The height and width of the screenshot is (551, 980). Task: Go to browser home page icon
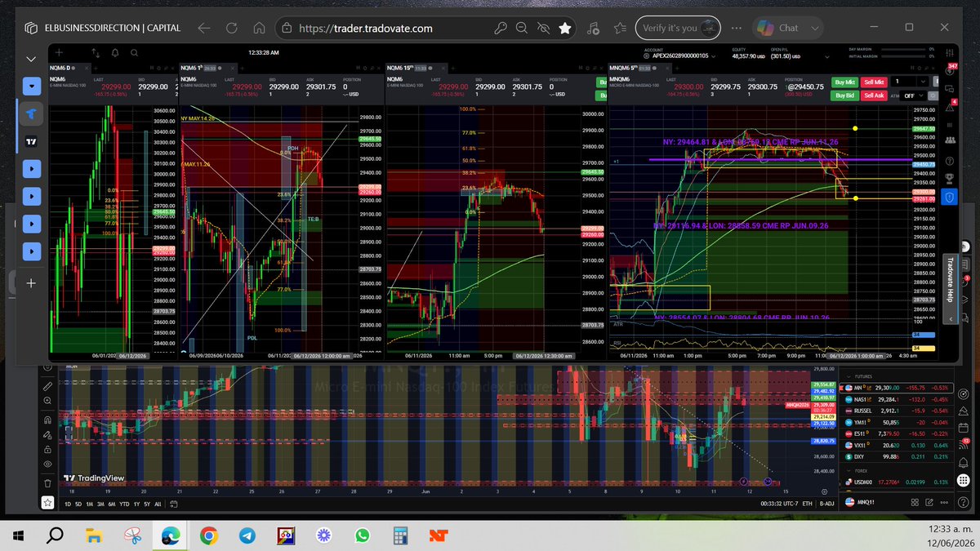pyautogui.click(x=259, y=28)
